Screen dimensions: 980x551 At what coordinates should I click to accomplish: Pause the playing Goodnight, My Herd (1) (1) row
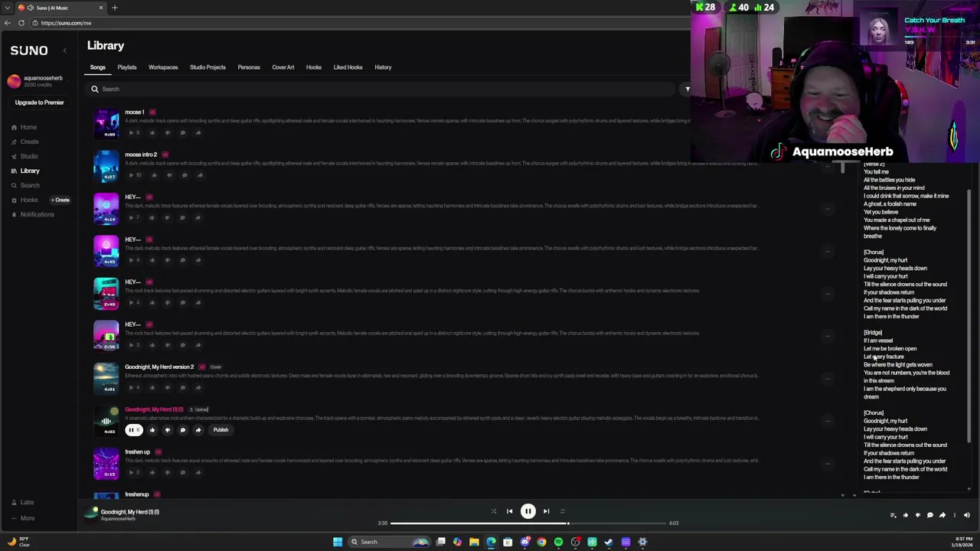coord(134,430)
